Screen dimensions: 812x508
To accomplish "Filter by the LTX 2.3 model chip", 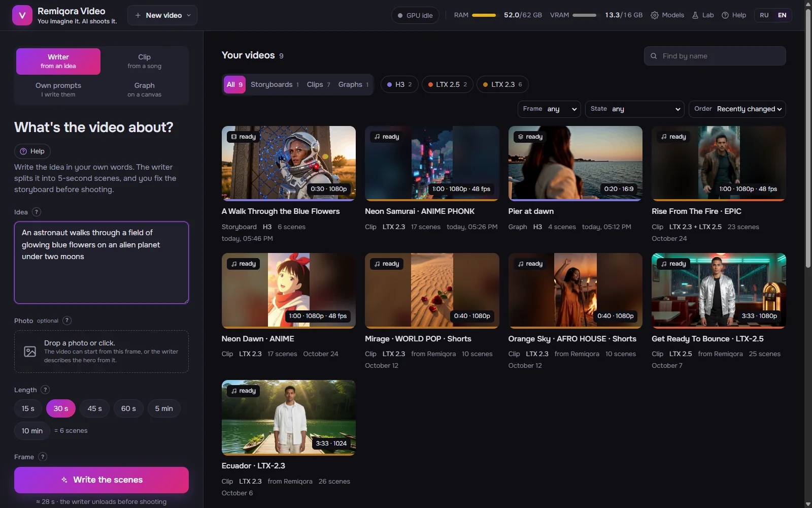I will pos(502,84).
